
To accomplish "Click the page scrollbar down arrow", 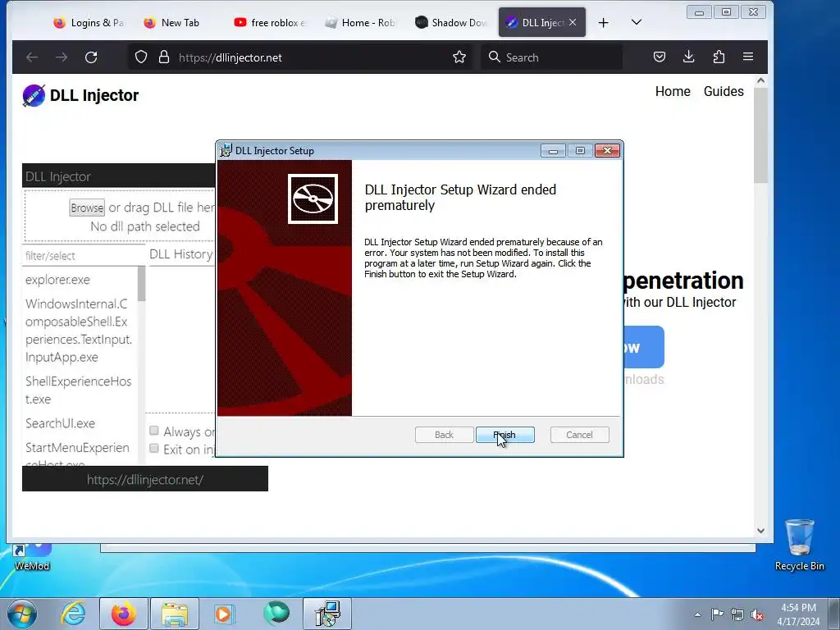I will point(760,531).
